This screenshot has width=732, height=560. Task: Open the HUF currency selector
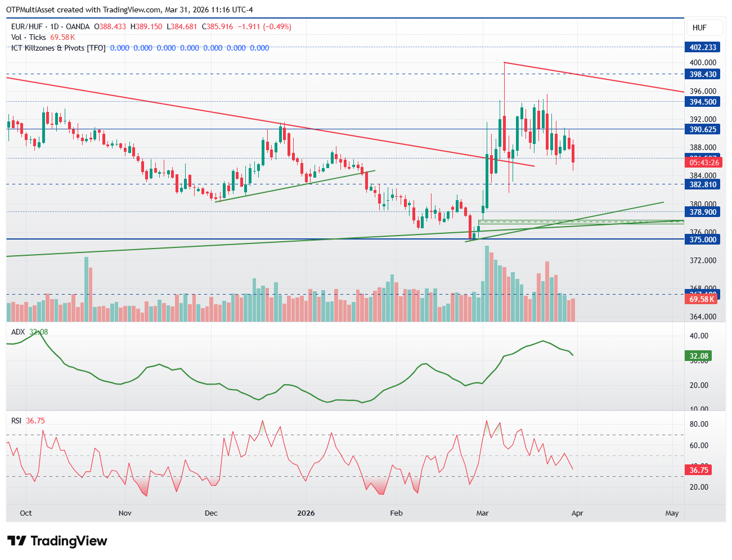(699, 28)
